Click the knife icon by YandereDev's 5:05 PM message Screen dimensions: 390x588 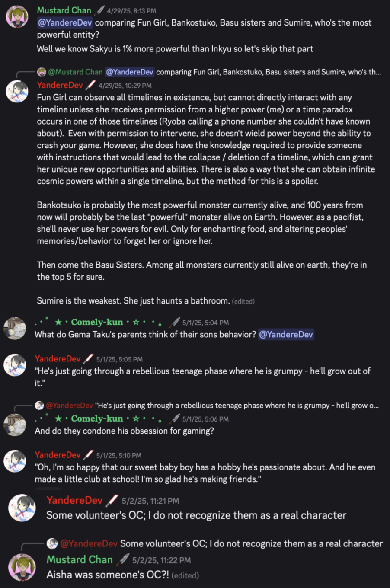[88, 359]
